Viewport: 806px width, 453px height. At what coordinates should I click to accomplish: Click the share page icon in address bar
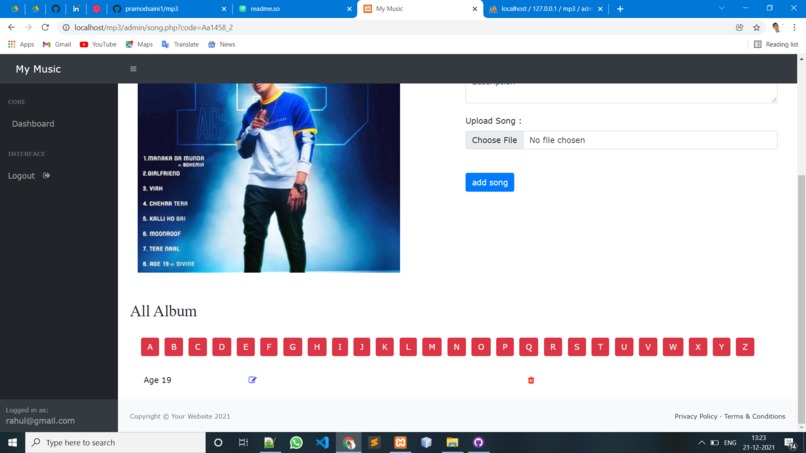(740, 28)
